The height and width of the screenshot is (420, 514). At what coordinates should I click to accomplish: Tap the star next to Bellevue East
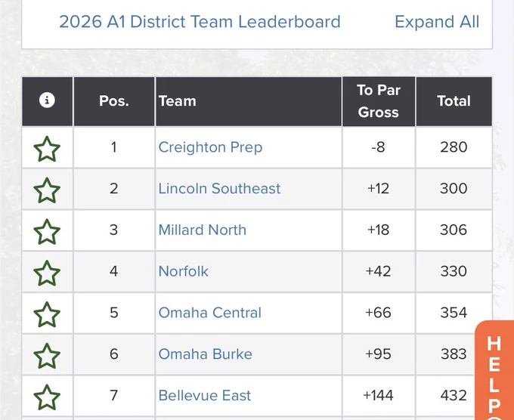(x=47, y=397)
